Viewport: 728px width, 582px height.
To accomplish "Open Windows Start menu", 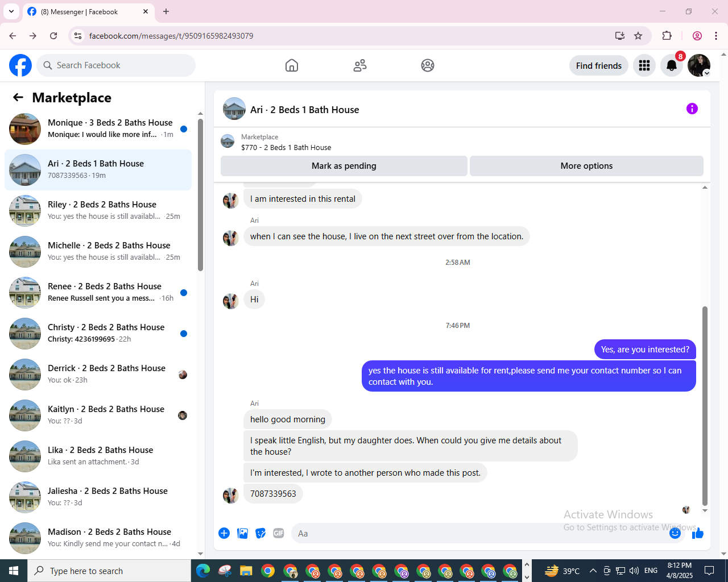I will click(14, 571).
